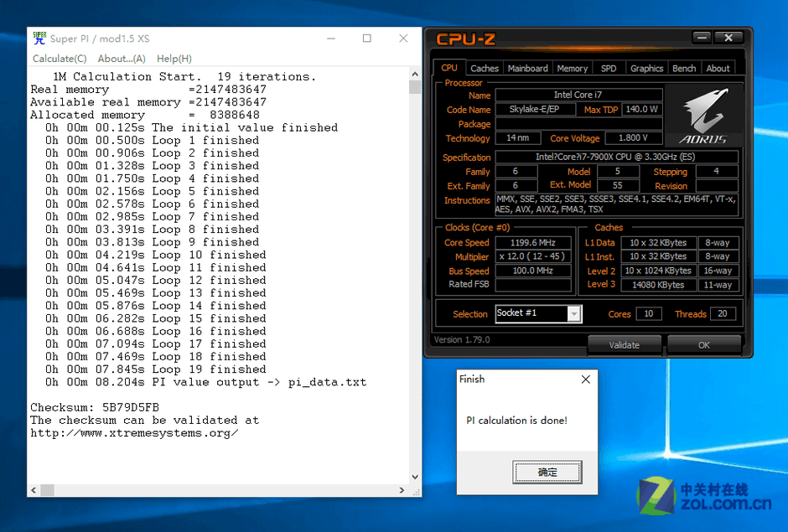
Task: Click the Instructions list field in CPU-Z
Action: point(617,205)
